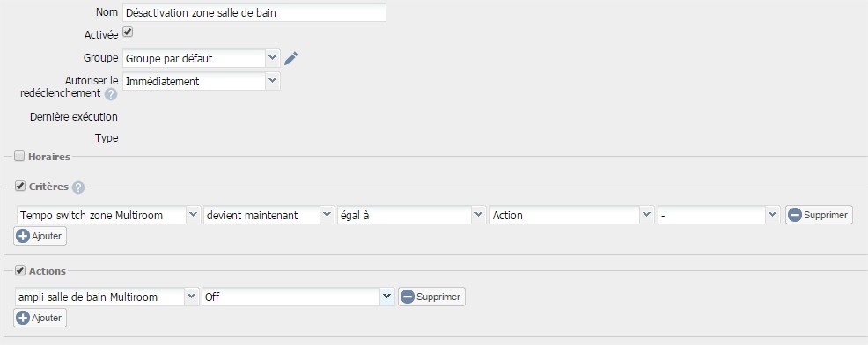The width and height of the screenshot is (868, 345).
Task: Toggle the Actions section checkbox
Action: tap(20, 271)
